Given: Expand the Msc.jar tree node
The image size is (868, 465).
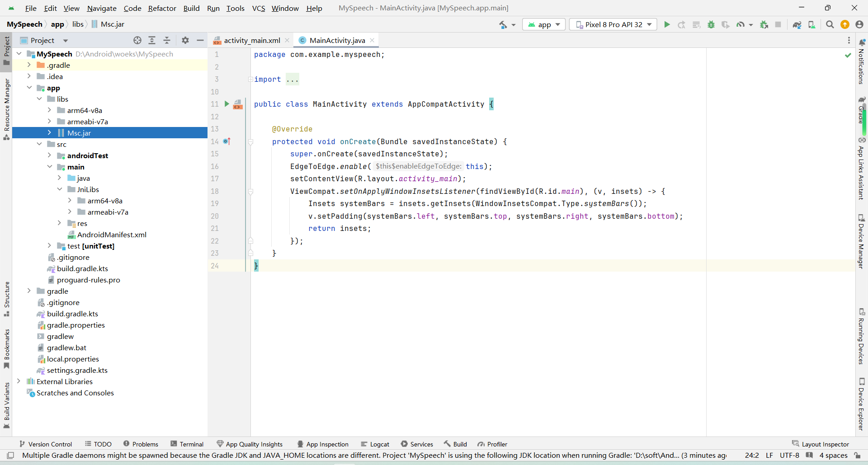Looking at the screenshot, I should click(x=49, y=133).
